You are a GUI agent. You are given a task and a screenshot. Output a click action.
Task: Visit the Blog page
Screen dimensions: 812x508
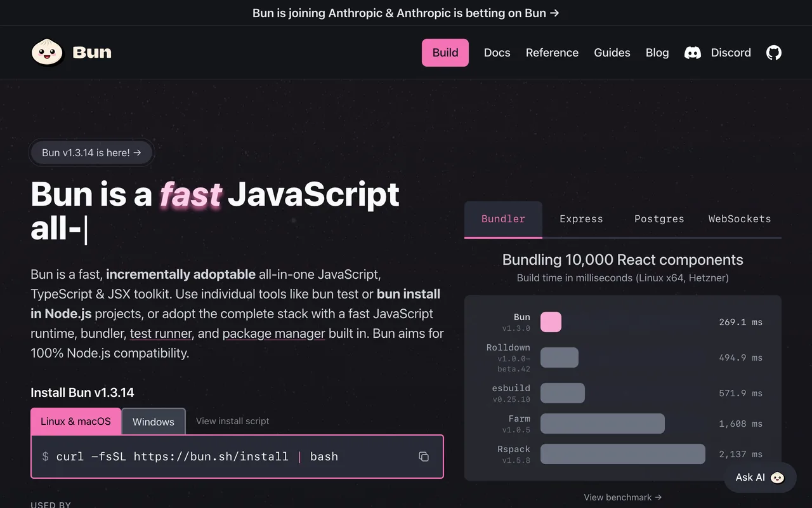[657, 53]
